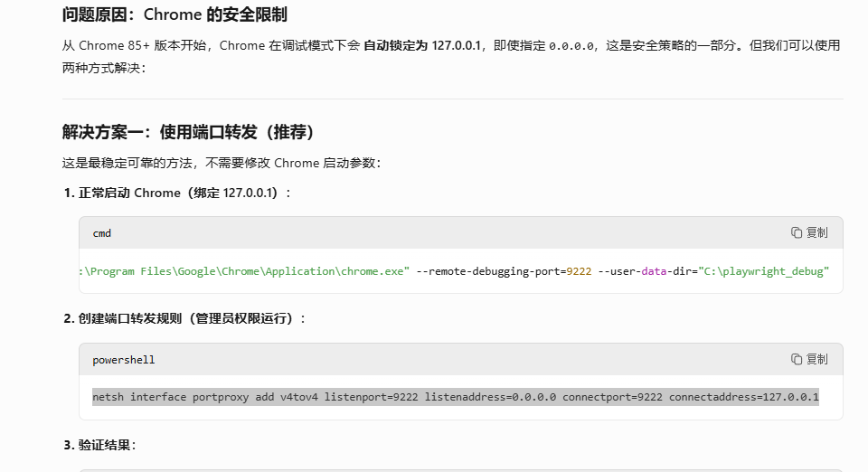Click the heading "解决方案一：使用端口转发（推荐）"
Viewport: 868px width, 472px height.
click(x=188, y=132)
